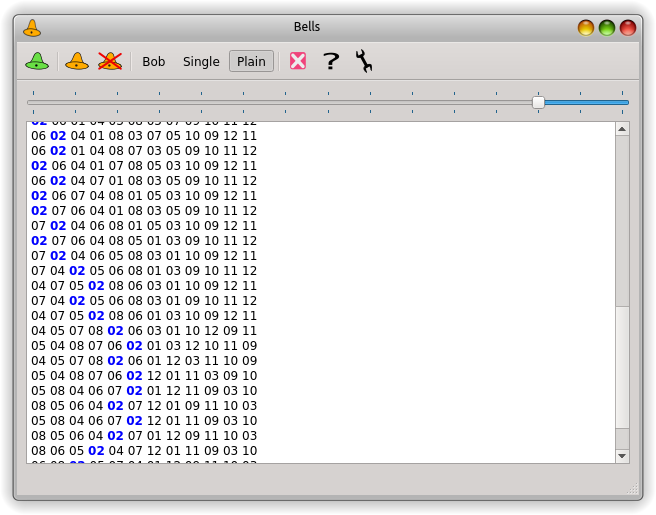Click row '05 04 08 07 06 02 12 01 11 03 09 10'
This screenshot has width=656, height=515.
(144, 376)
